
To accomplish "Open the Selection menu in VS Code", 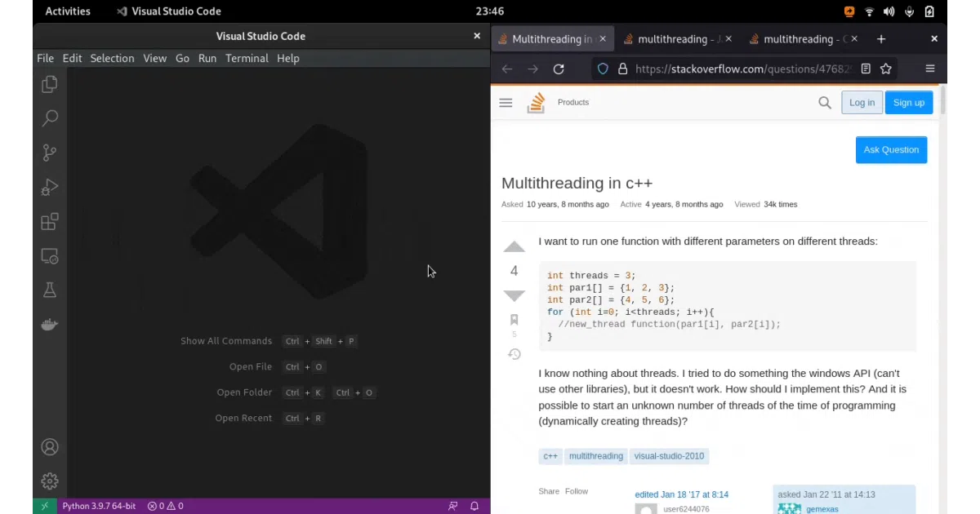I will click(x=112, y=58).
